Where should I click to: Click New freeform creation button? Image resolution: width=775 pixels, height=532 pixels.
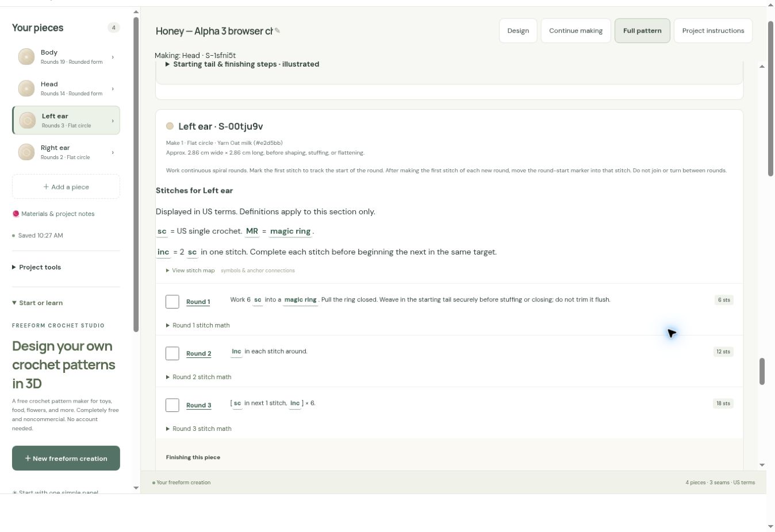click(x=66, y=458)
